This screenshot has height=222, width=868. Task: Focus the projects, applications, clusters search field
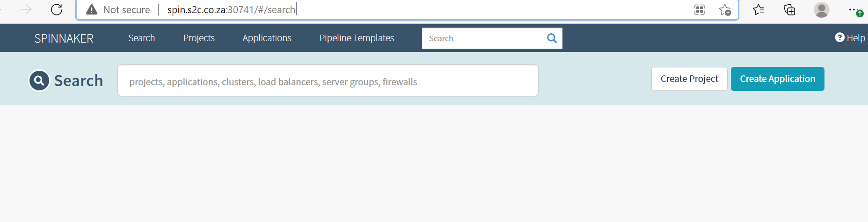tap(328, 81)
